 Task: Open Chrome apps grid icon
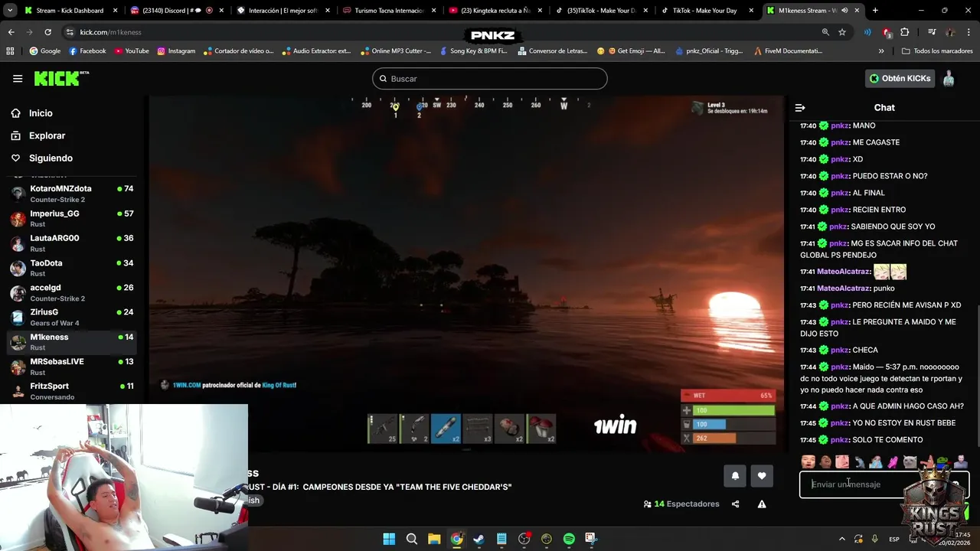[10, 51]
